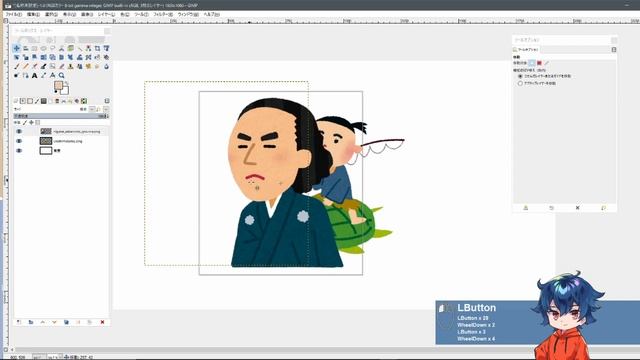Open the Tools menu
Image resolution: width=640 pixels, height=360 pixels.
point(141,14)
